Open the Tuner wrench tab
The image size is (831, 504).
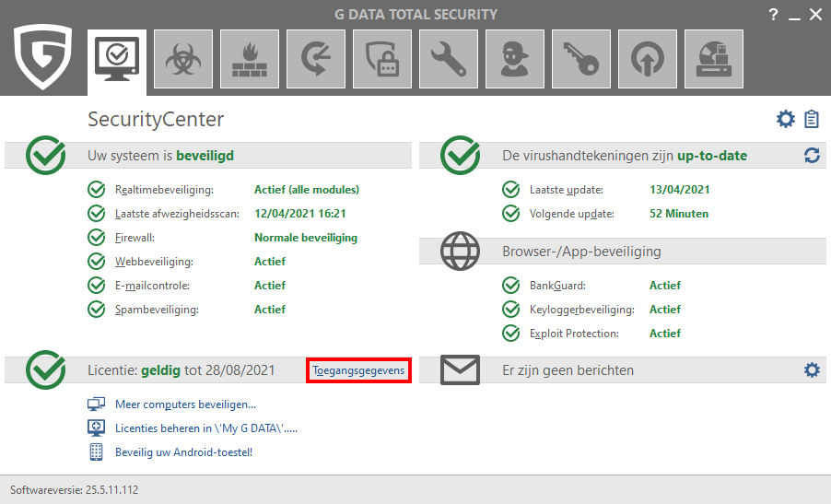[x=449, y=59]
